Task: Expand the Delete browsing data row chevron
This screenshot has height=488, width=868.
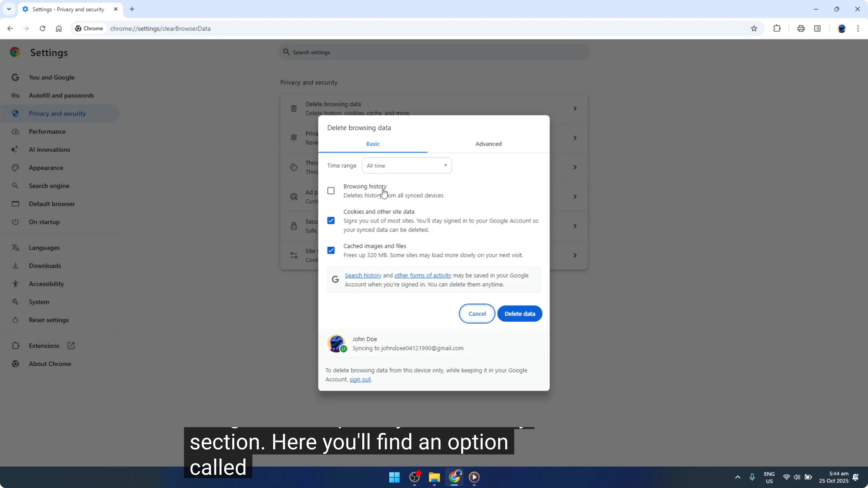Action: pyautogui.click(x=575, y=108)
